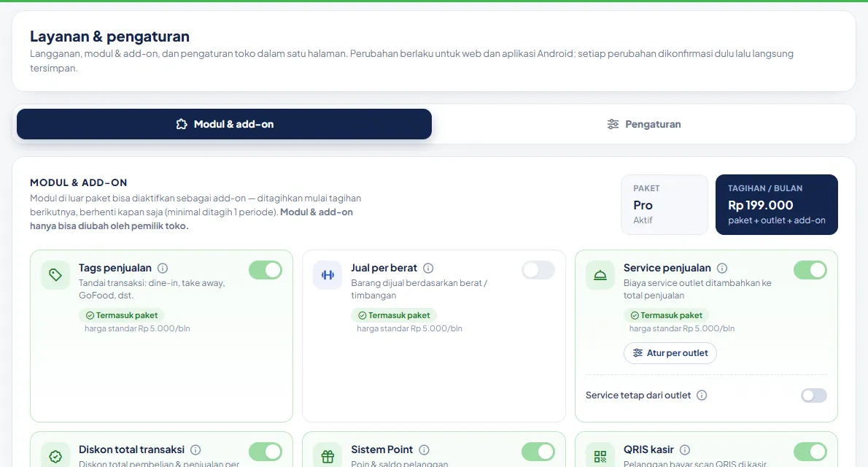Image resolution: width=868 pixels, height=467 pixels.
Task: Open info tooltip for QRIS kasir
Action: 685,449
